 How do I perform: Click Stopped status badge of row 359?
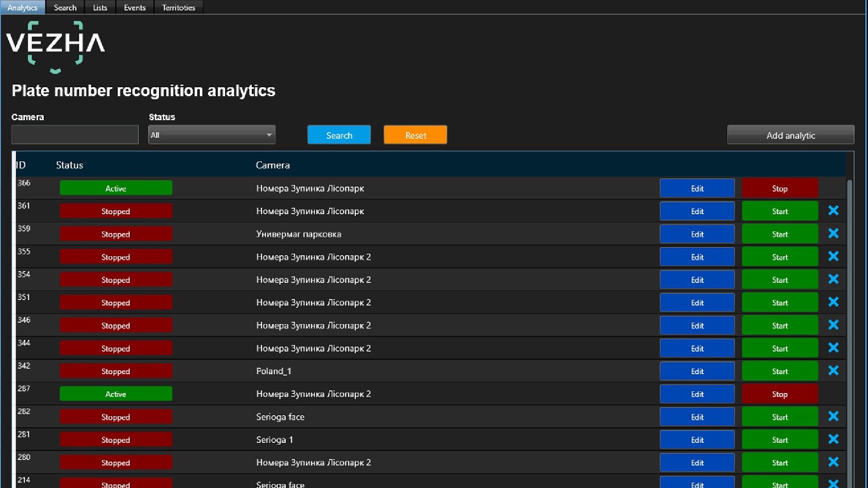coord(116,234)
